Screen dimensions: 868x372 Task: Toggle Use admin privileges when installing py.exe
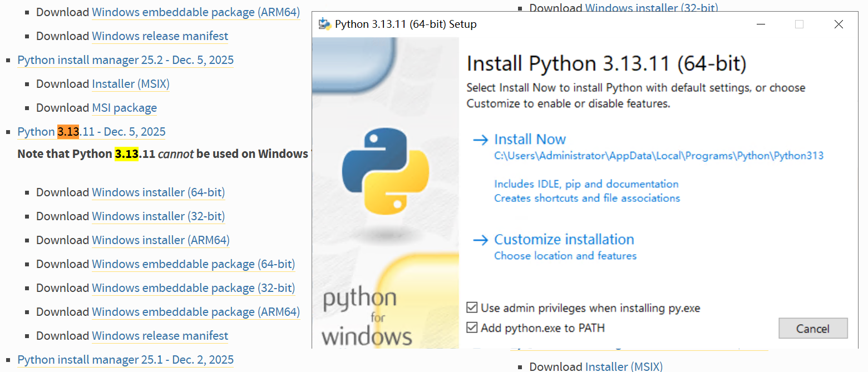tap(472, 307)
